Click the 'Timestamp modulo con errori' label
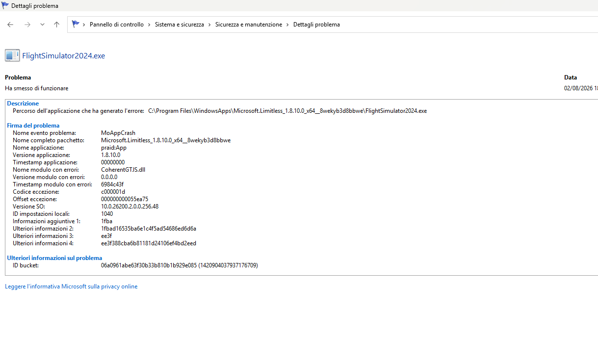Image resolution: width=598 pixels, height=364 pixels. tap(52, 184)
